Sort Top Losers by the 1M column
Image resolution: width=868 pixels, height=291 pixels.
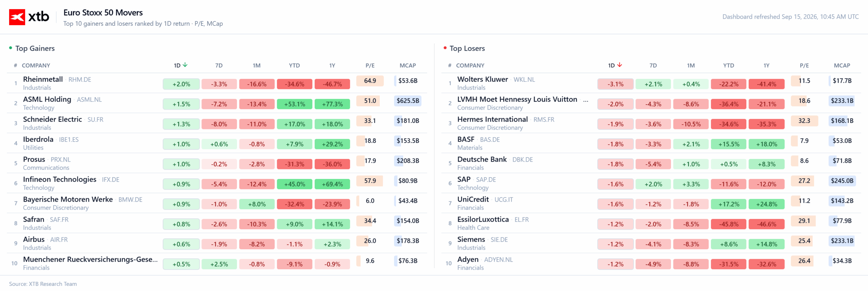[691, 66]
